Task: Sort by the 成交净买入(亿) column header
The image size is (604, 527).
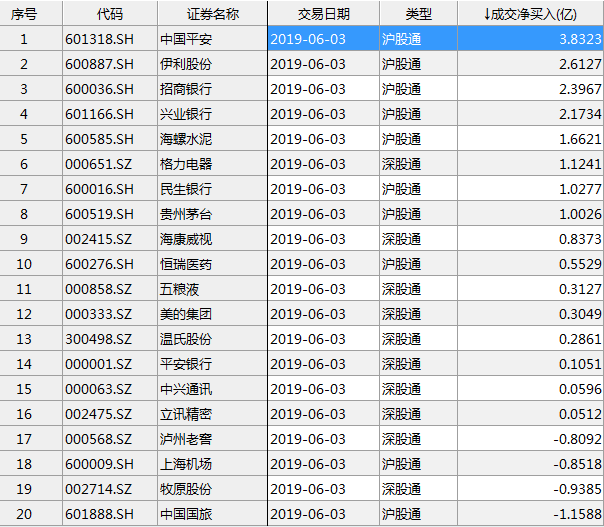Action: click(530, 14)
